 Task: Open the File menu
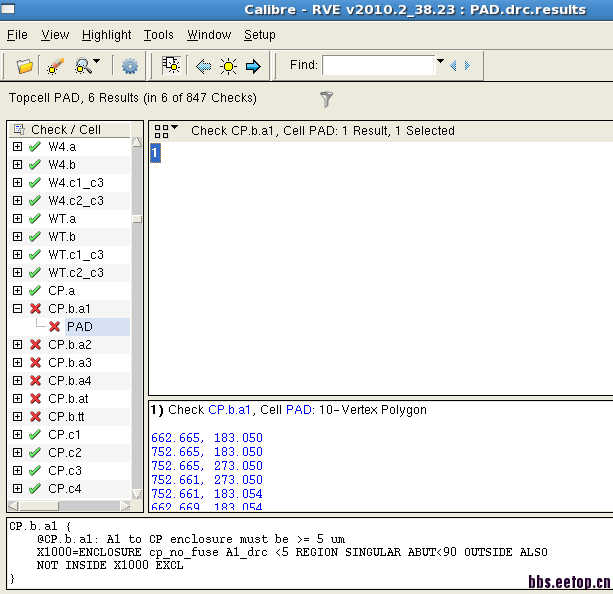pyautogui.click(x=17, y=35)
